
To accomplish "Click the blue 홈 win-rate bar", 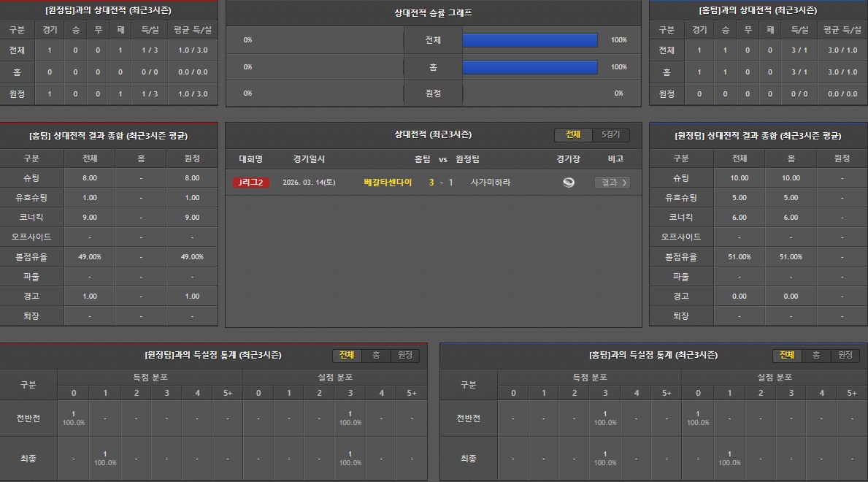I will click(x=530, y=67).
